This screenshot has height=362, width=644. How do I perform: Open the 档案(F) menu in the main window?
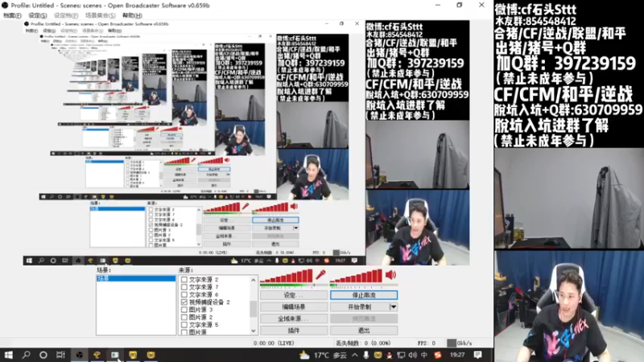click(x=12, y=15)
